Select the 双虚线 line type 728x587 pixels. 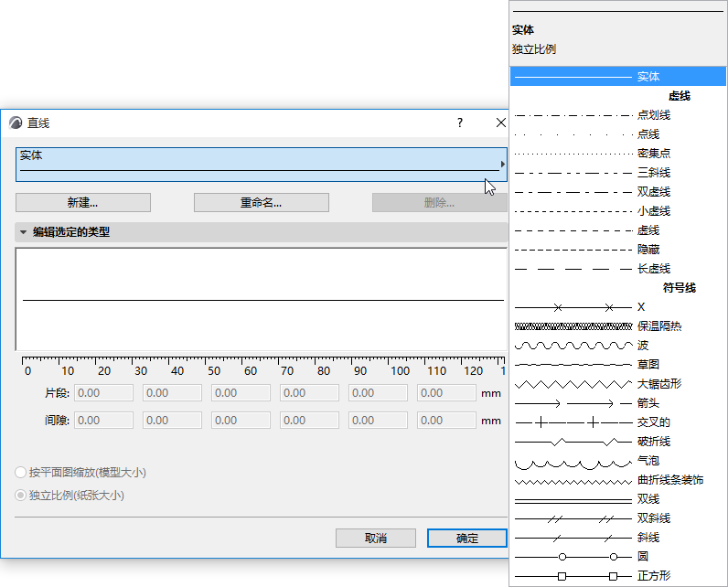618,192
